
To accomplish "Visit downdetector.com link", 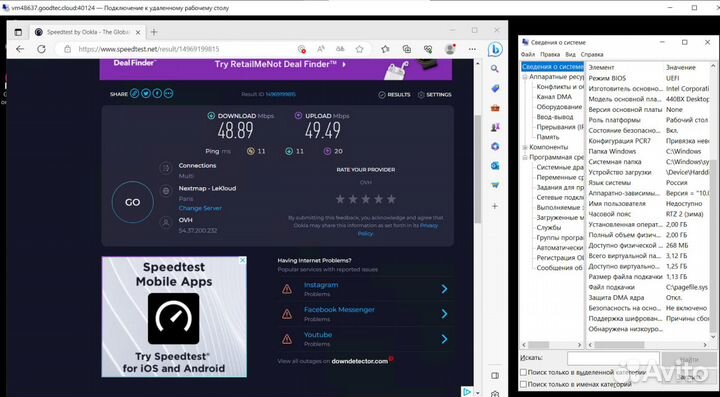I will point(360,361).
